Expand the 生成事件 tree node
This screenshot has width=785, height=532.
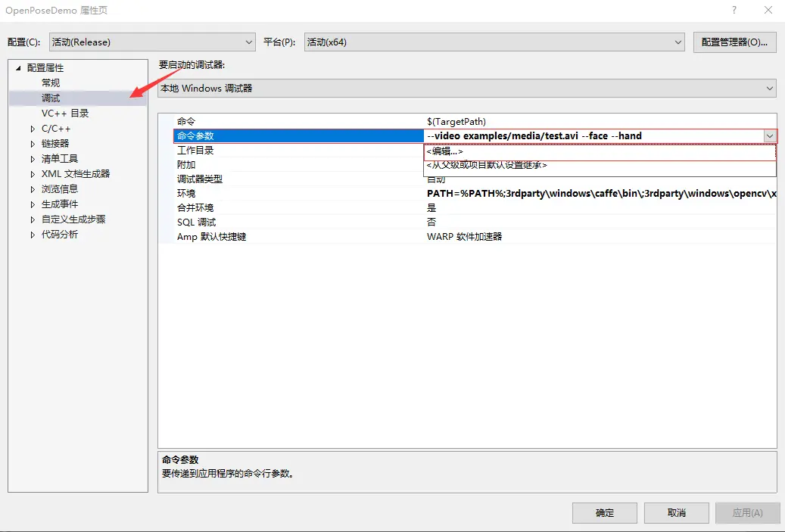(33, 204)
